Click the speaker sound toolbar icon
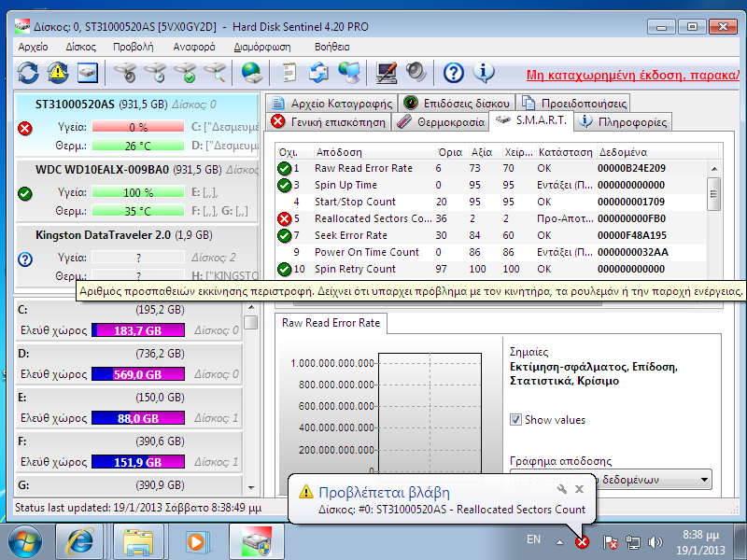747x560 pixels. (416, 73)
